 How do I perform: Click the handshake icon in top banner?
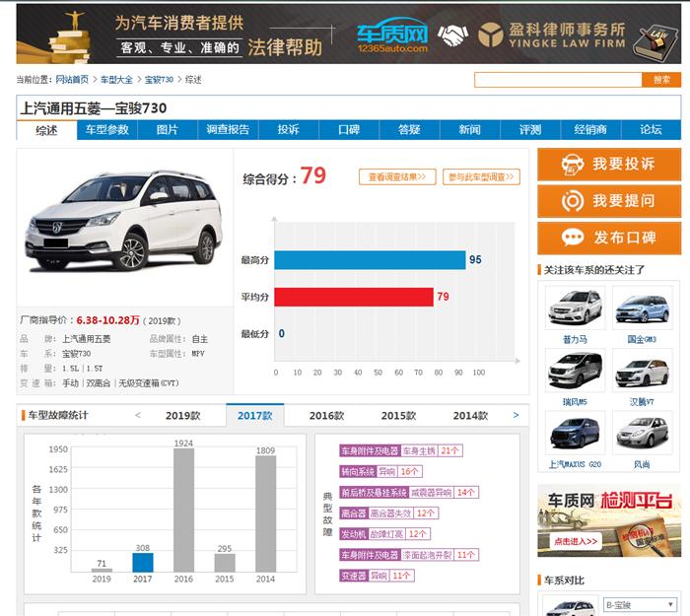pos(452,35)
